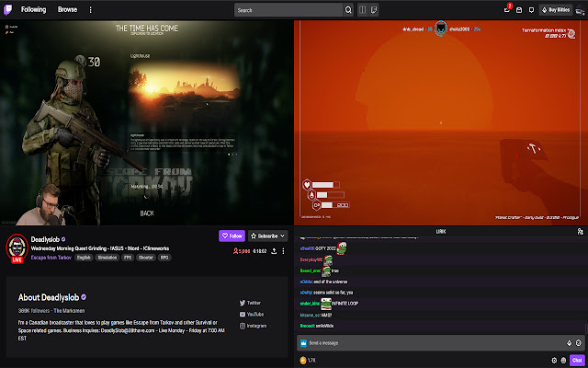Click the GOTY 2022 chat message
This screenshot has width=588, height=368.
(325, 248)
